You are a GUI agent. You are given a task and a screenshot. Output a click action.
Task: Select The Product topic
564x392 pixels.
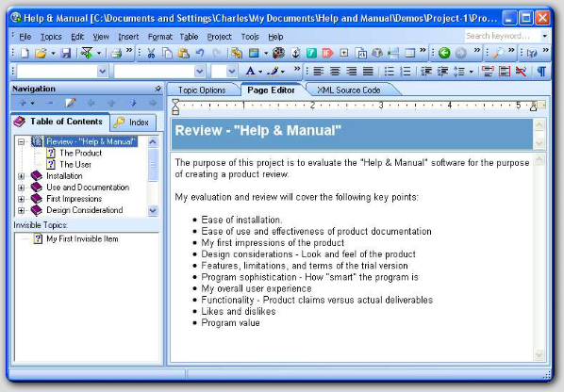(x=80, y=153)
